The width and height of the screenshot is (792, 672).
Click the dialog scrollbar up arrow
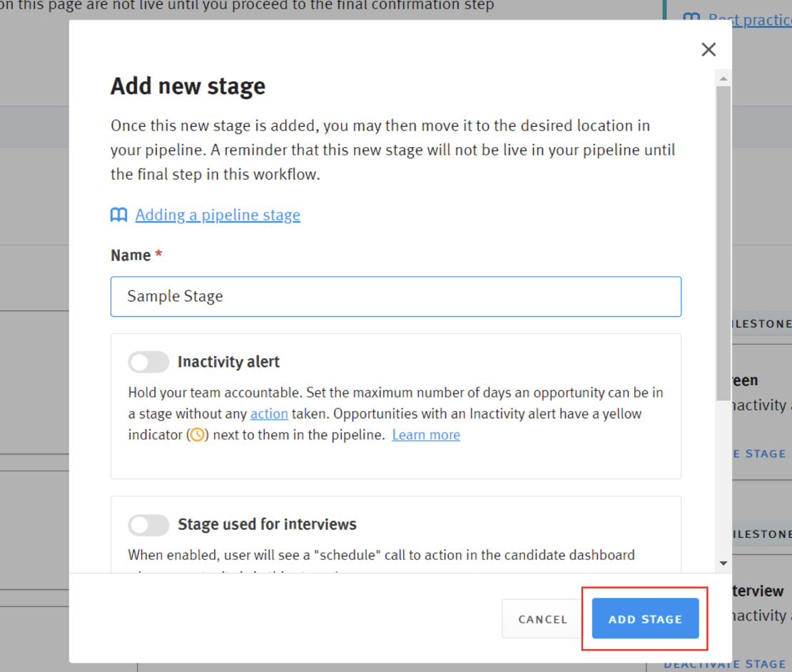click(x=724, y=79)
